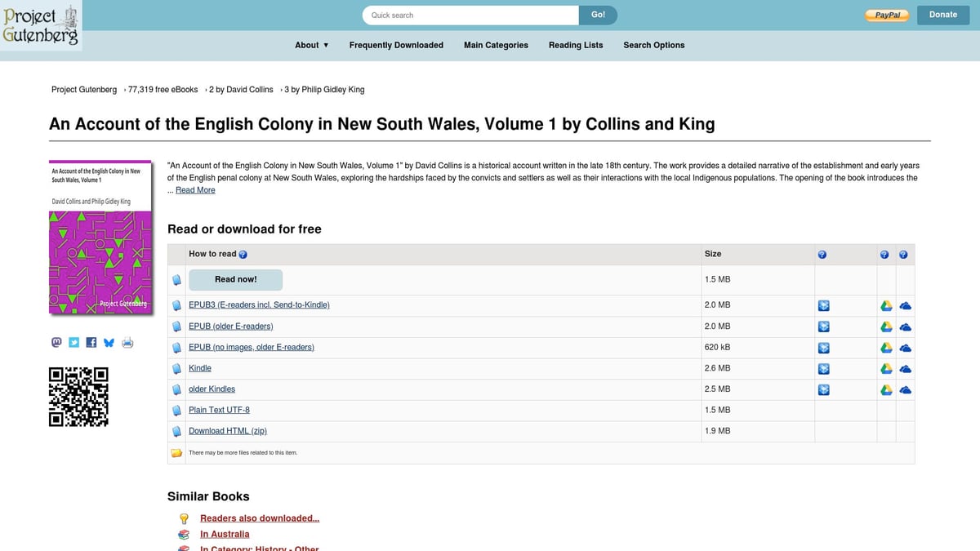
Task: Open the 'How to read' help icon
Action: click(241, 254)
